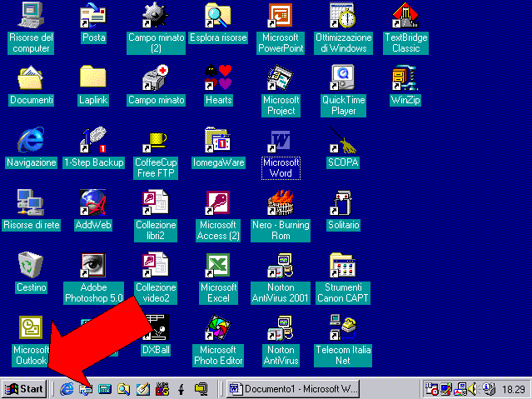Click the notepad with pencil Quick Launch icon
This screenshot has width=532, height=399.
143,389
